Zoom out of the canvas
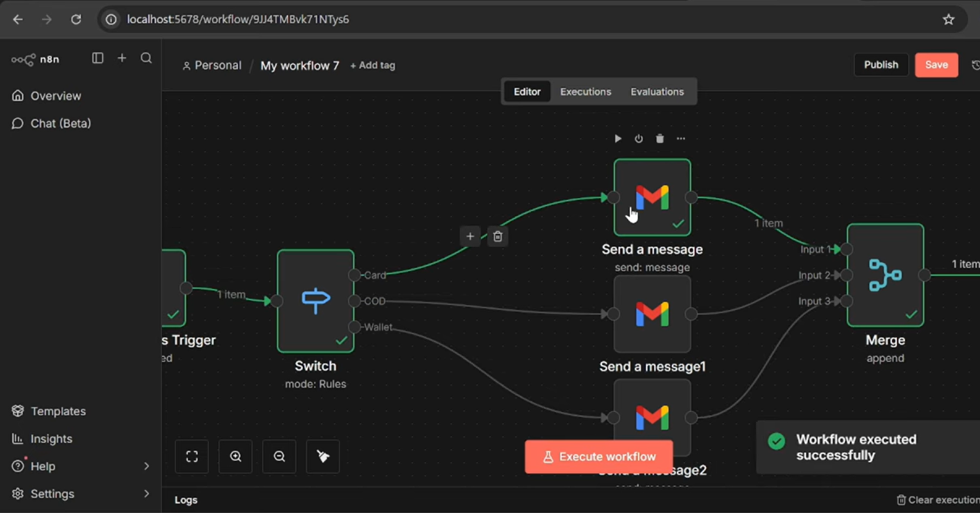This screenshot has height=513, width=980. [279, 456]
